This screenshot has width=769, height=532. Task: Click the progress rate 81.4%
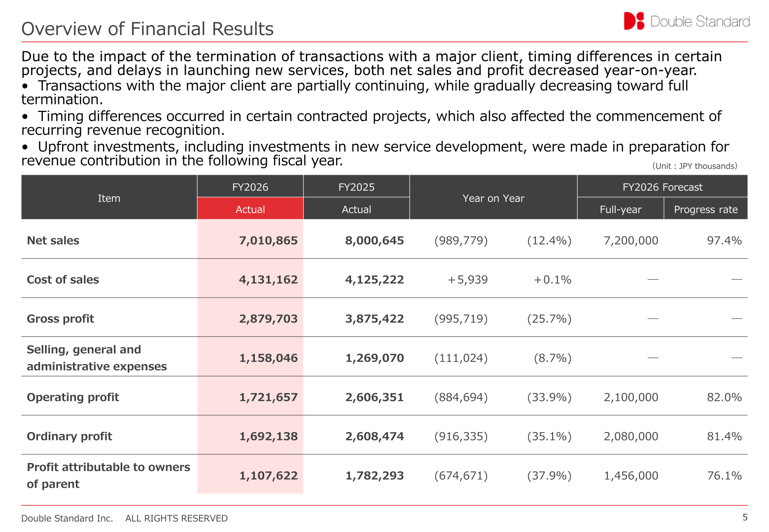(724, 436)
